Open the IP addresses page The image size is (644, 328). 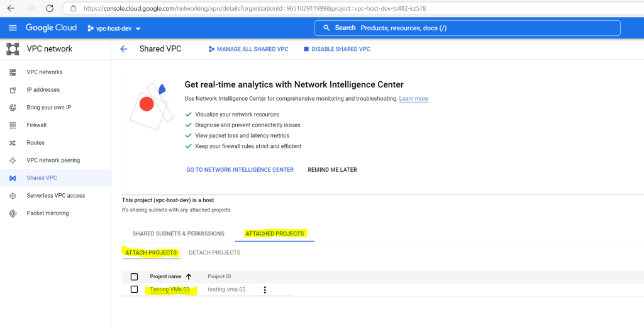tap(43, 89)
